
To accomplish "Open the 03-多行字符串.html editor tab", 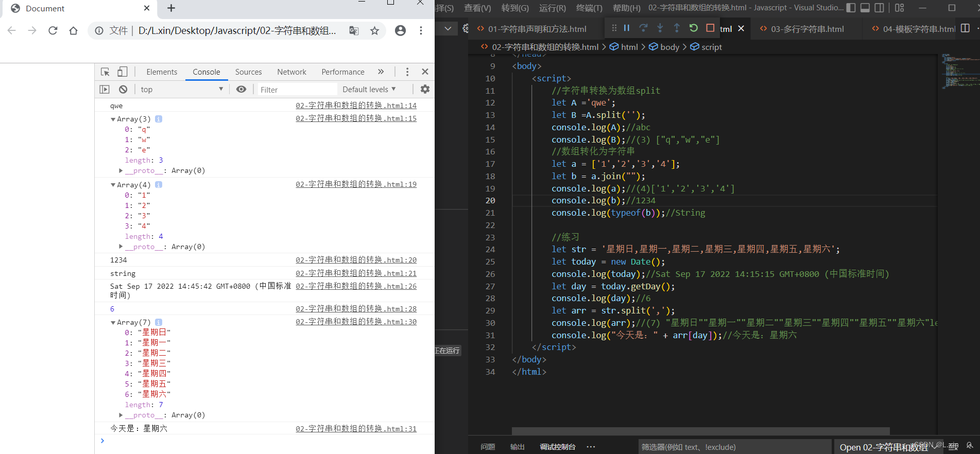I will pos(807,29).
